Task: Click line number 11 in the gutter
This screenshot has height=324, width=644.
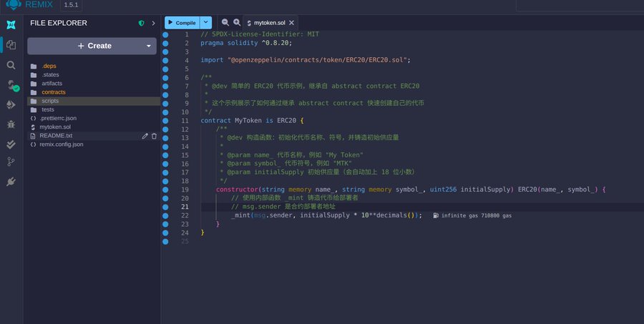Action: point(185,121)
